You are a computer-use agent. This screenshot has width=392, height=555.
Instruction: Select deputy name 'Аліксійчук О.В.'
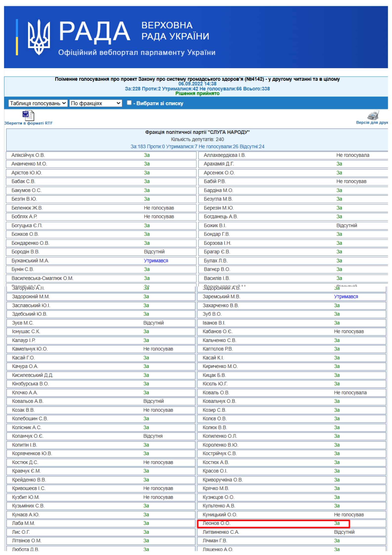[x=28, y=155]
